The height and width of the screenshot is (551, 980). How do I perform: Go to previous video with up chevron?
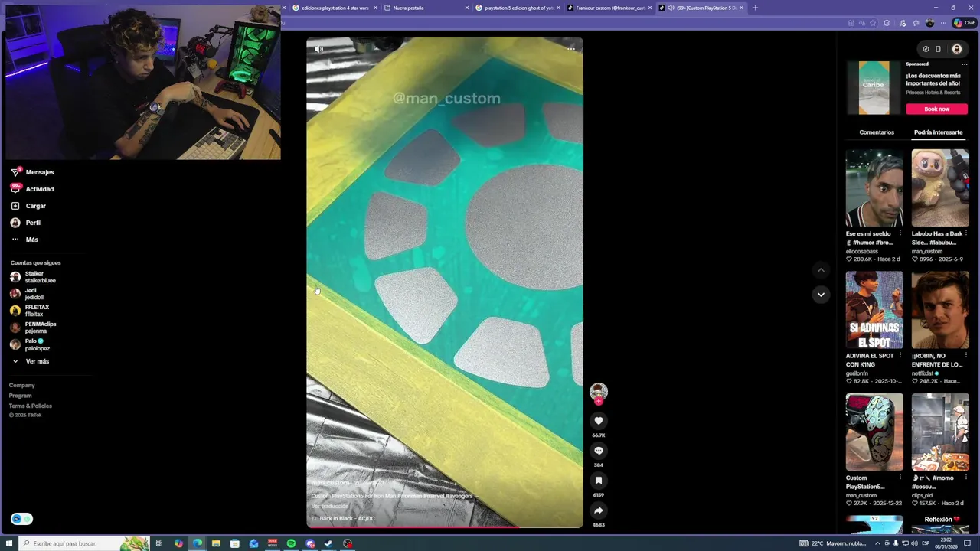tap(821, 270)
